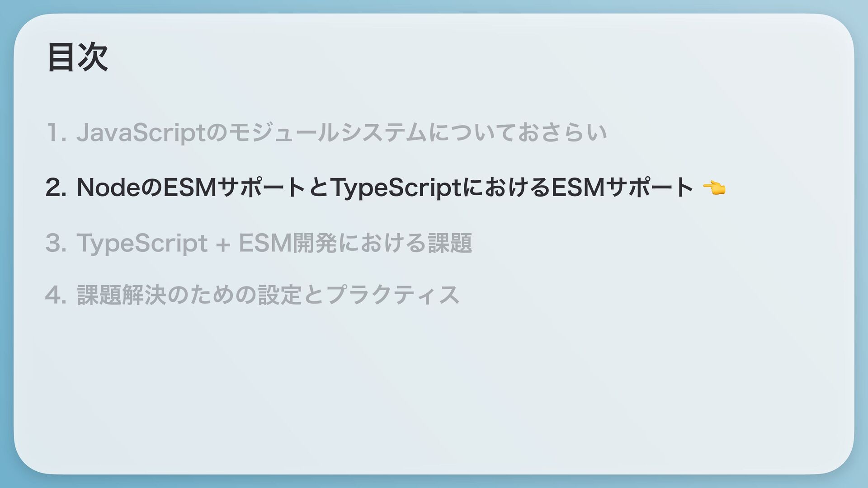The image size is (868, 488).
Task: Click the pointing hand emoji
Action: [x=714, y=188]
